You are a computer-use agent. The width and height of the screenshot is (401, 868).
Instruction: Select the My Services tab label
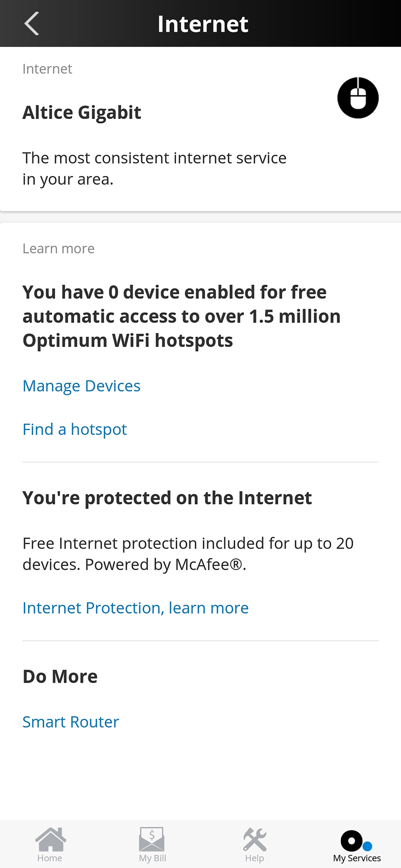click(x=357, y=858)
